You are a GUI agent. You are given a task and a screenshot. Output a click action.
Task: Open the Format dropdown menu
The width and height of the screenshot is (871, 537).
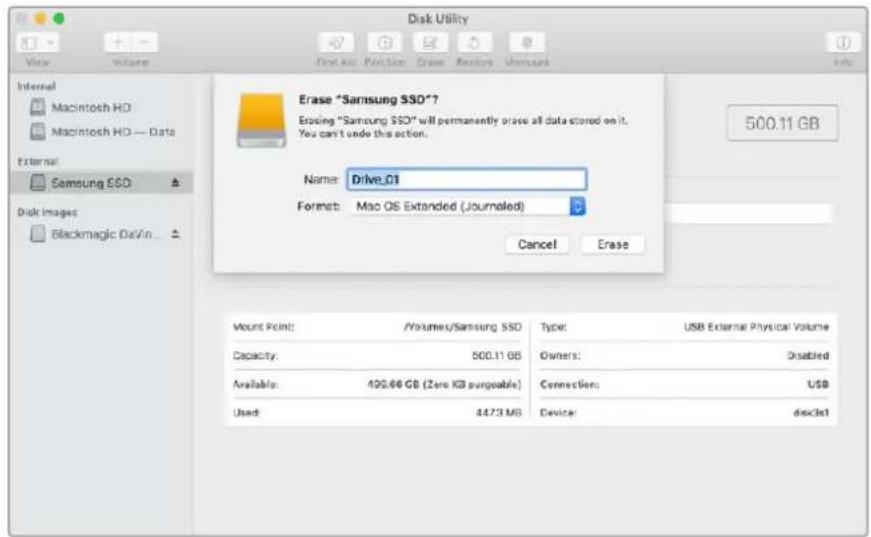[468, 206]
